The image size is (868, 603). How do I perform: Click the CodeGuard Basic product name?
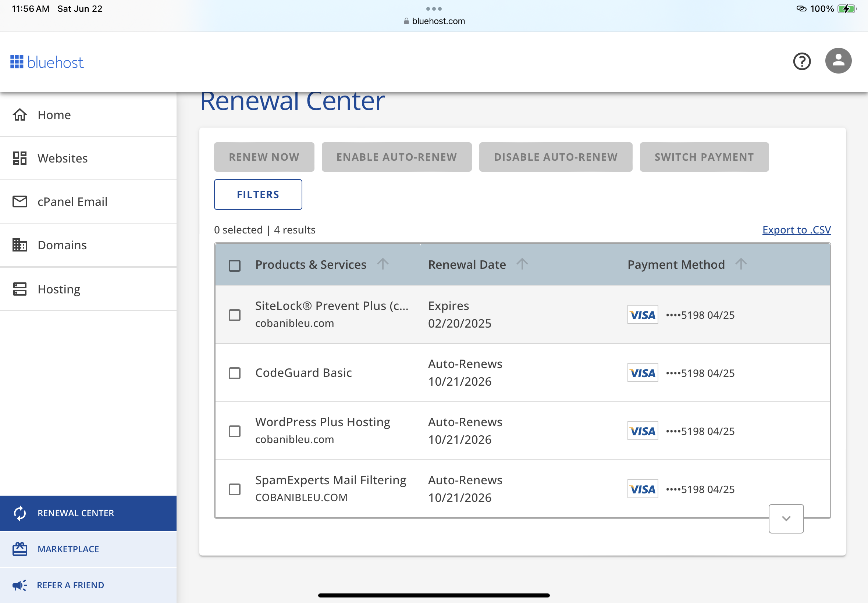(303, 373)
